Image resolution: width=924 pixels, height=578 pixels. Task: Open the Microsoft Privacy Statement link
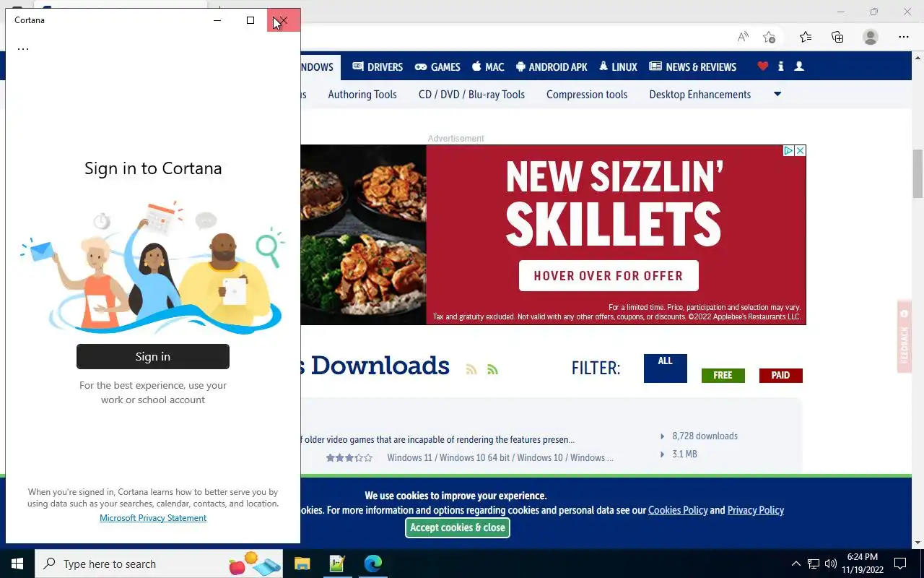pyautogui.click(x=153, y=518)
